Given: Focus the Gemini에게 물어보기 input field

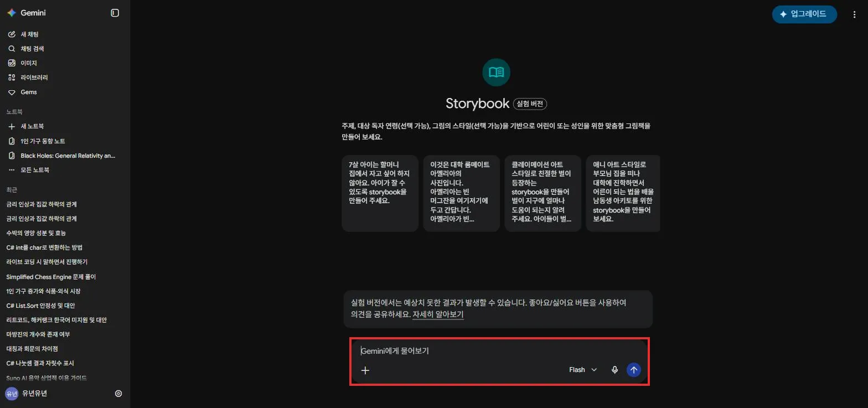Looking at the screenshot, I should point(499,351).
